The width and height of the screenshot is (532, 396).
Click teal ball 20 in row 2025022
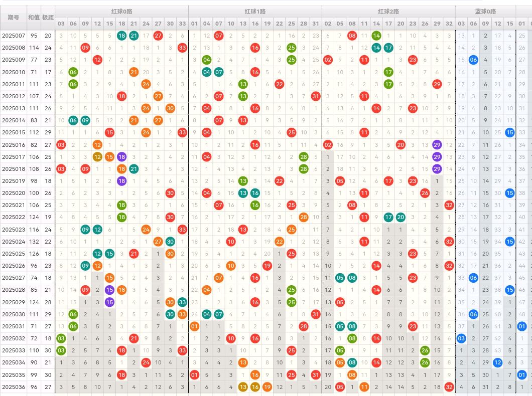click(x=401, y=217)
